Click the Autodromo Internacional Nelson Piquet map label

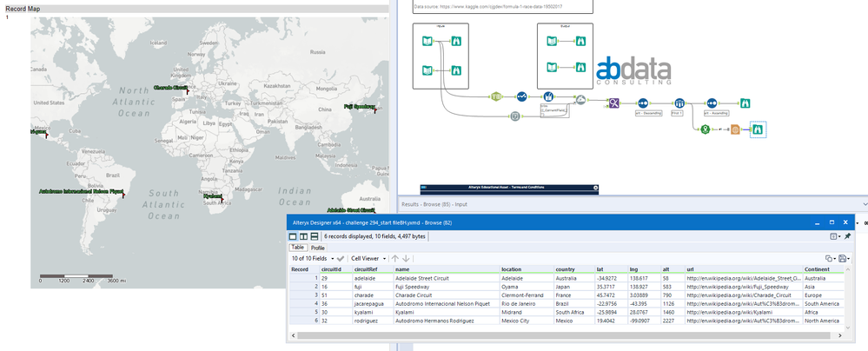pos(82,191)
